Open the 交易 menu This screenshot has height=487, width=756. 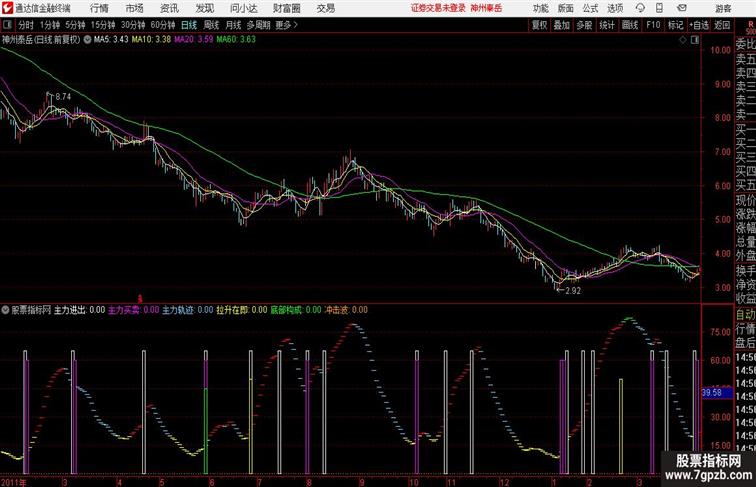(x=325, y=8)
